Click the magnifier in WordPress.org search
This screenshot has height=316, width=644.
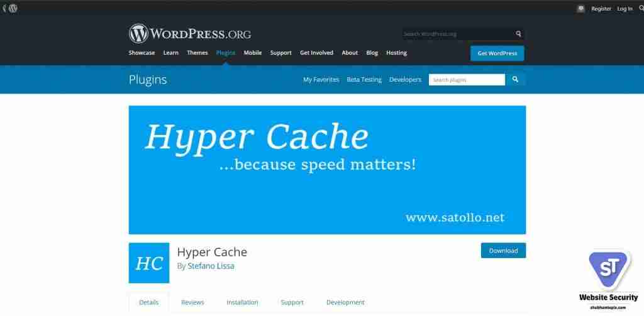(x=518, y=34)
